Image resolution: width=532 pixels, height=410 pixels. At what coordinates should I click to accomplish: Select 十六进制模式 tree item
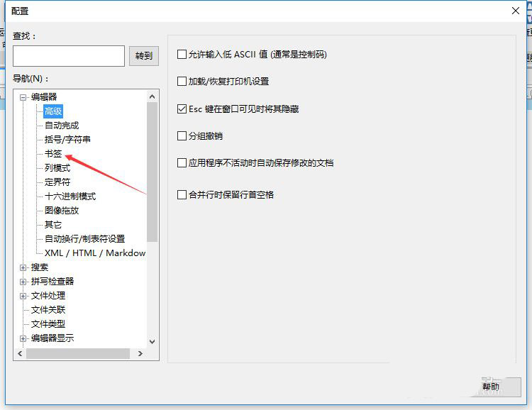point(70,196)
